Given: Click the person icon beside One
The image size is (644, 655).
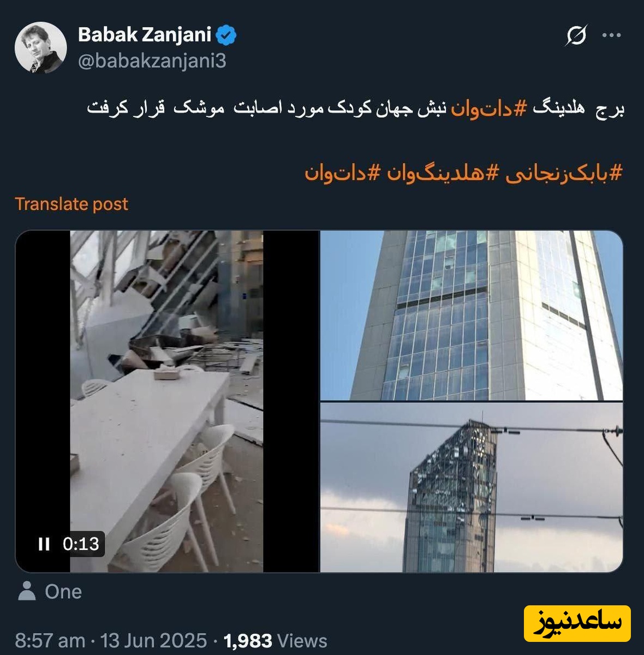Looking at the screenshot, I should click(x=27, y=591).
